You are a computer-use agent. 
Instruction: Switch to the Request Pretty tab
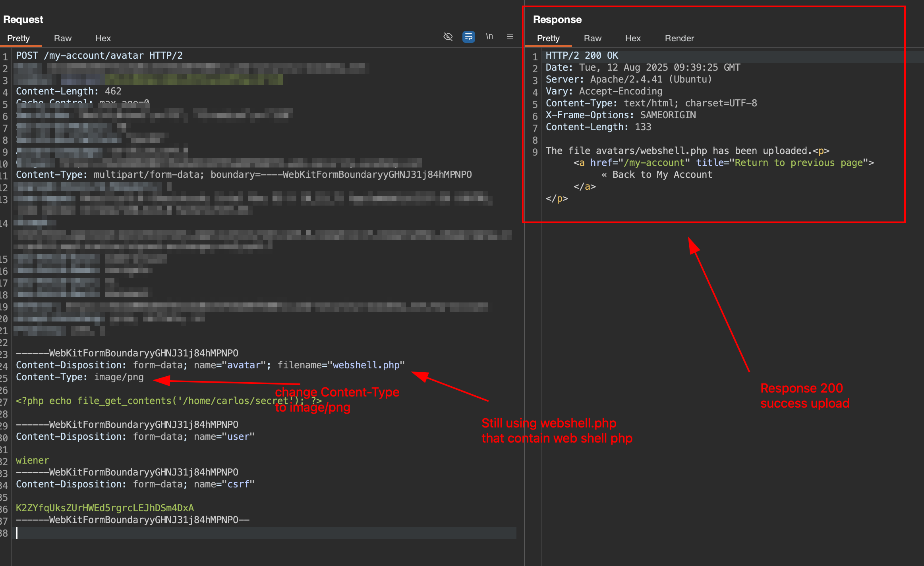point(18,38)
